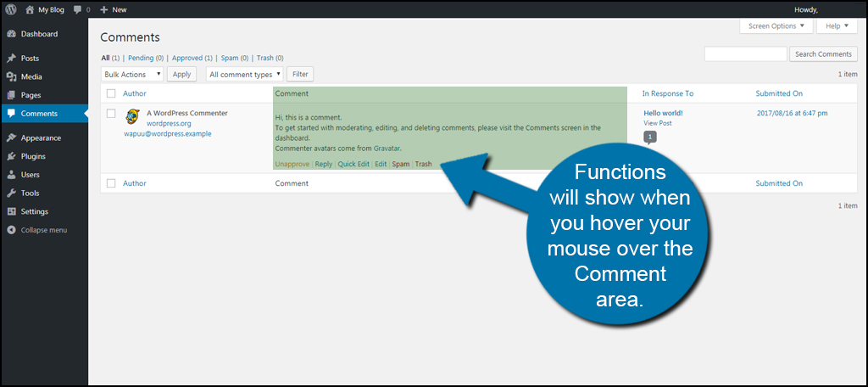Check the top select-all Author checkbox

coord(111,93)
